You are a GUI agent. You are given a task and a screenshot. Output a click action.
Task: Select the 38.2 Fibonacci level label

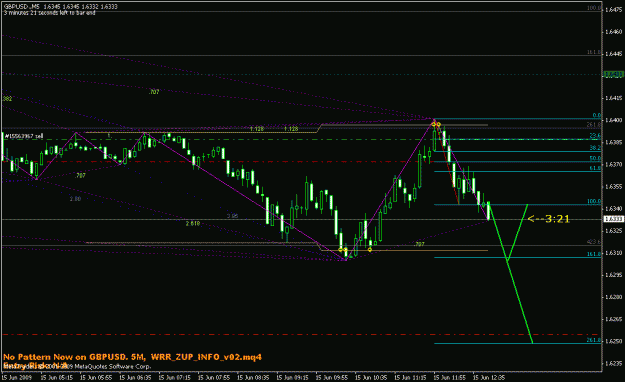pos(595,148)
